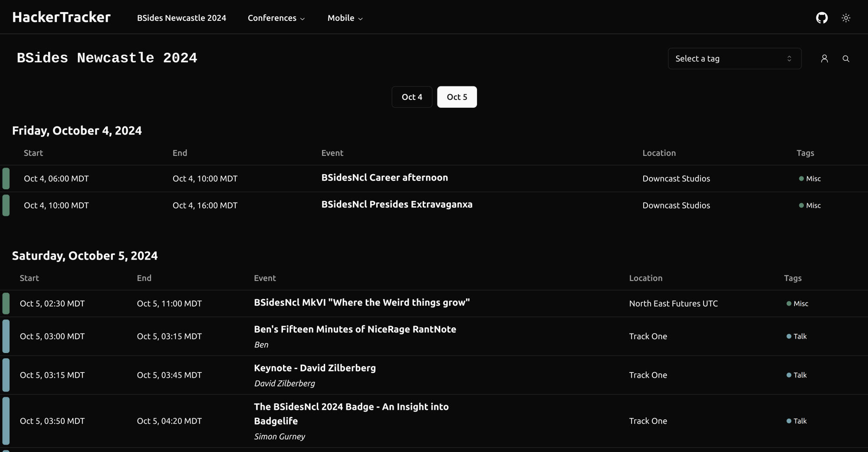Click Downcast Studios location for Presides Extravaganxa
The width and height of the screenshot is (868, 452).
(x=676, y=205)
